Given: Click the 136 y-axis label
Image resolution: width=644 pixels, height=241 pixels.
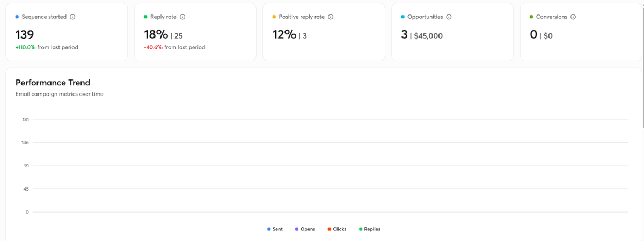Looking at the screenshot, I should coord(26,143).
